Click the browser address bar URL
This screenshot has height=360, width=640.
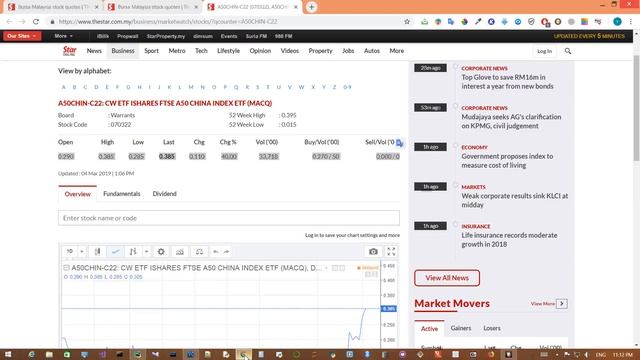167,22
